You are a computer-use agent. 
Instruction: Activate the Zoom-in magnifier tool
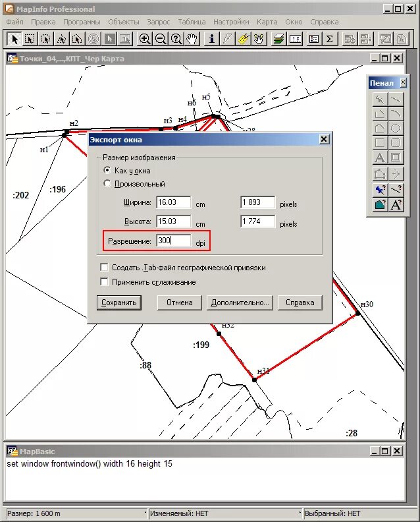coord(144,39)
